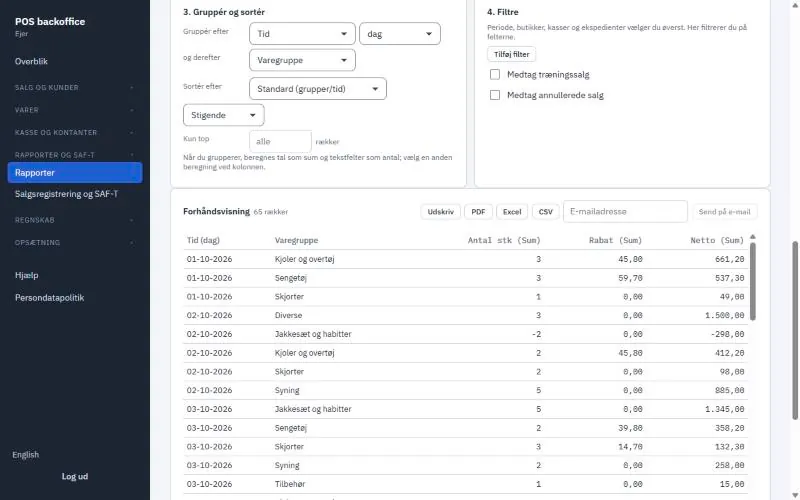The width and height of the screenshot is (800, 500).
Task: Click the 01-10-2026 Kjoler og overtøj cell
Action: click(x=304, y=259)
